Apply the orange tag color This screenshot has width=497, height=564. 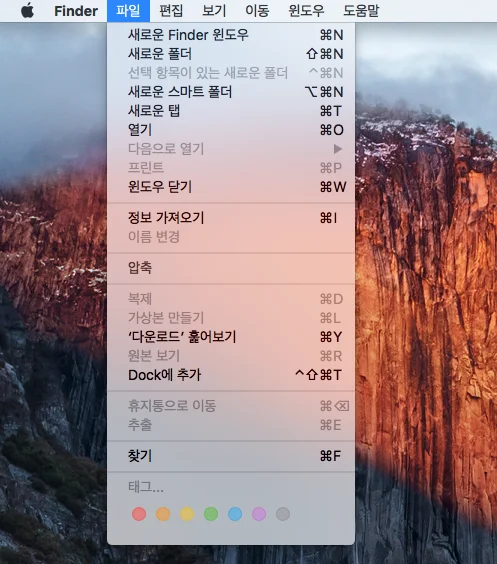pos(163,514)
